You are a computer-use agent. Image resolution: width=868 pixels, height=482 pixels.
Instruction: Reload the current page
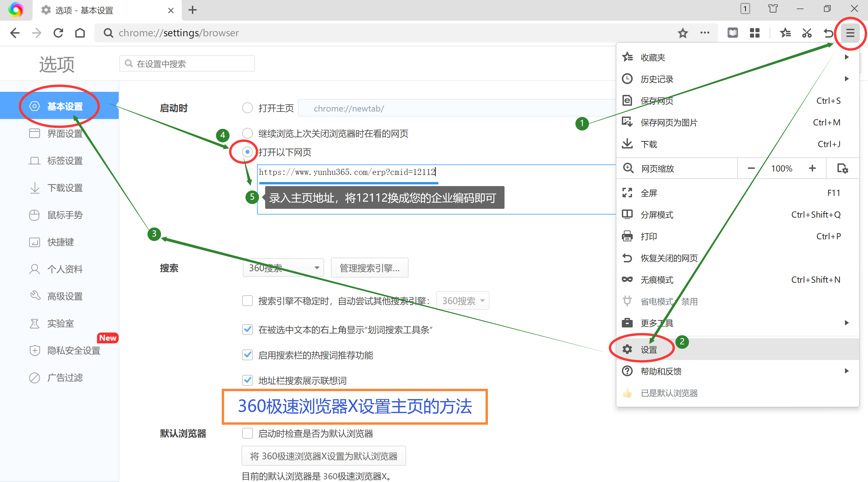pyautogui.click(x=58, y=33)
